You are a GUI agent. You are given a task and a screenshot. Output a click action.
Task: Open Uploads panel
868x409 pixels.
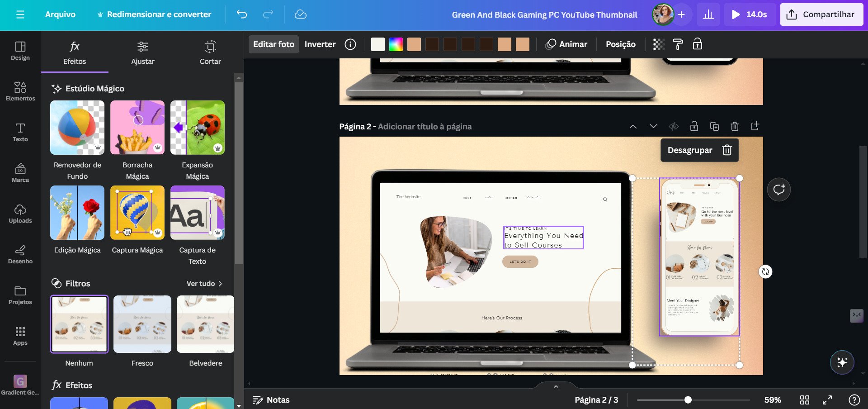click(20, 214)
